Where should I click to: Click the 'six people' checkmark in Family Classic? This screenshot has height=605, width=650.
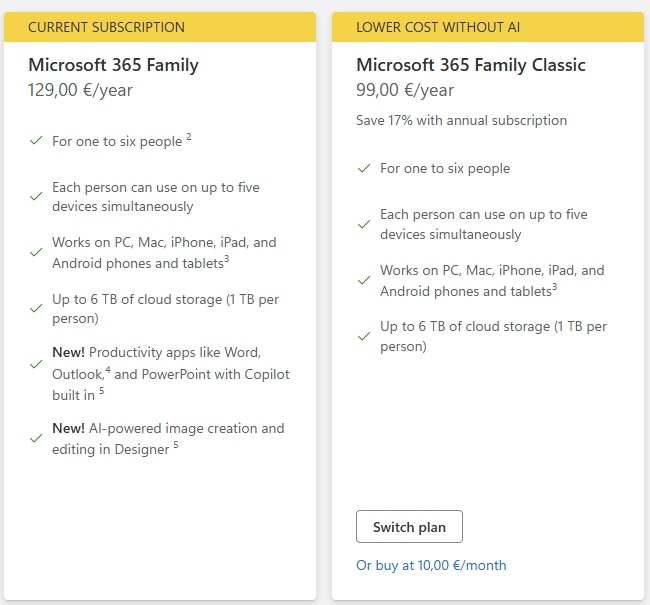click(x=364, y=168)
